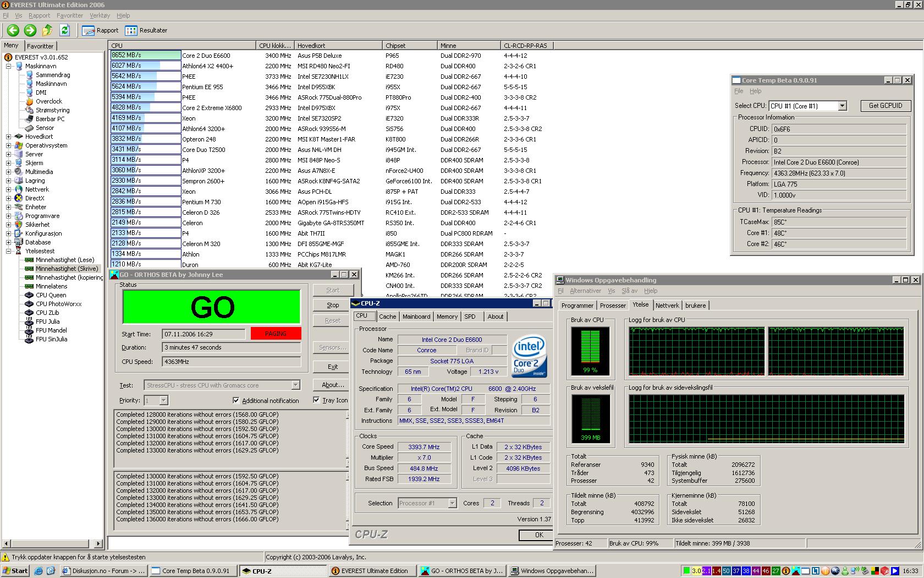This screenshot has width=924, height=578.
Task: Switch to Diskusjon.no taskbar button
Action: [x=103, y=571]
